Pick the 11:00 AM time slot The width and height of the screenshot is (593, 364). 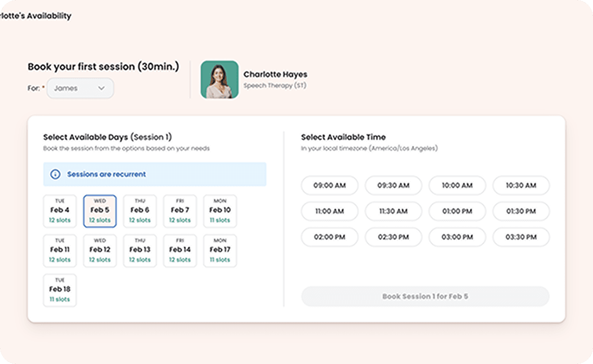tap(329, 211)
